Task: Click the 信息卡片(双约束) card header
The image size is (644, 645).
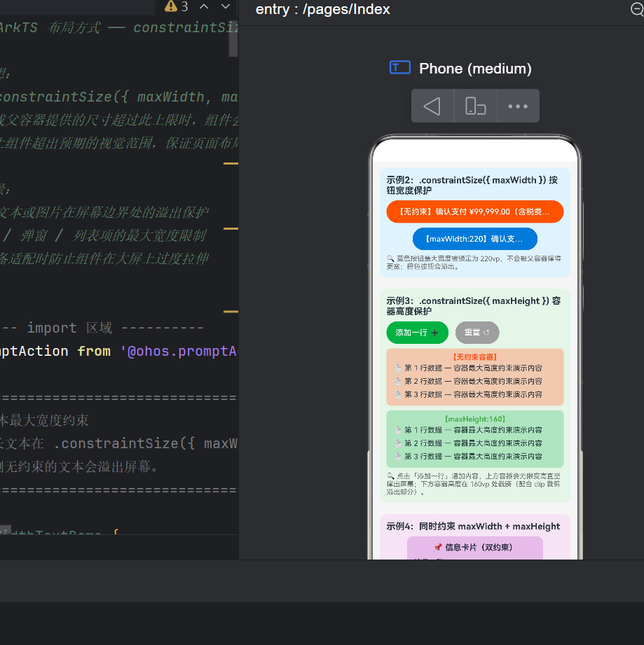Action: (475, 547)
